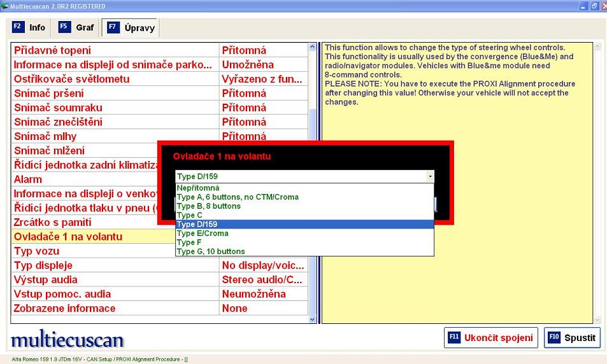This screenshot has height=364, width=607.
Task: Choose Type A, 6 buttons option
Action: [304, 197]
